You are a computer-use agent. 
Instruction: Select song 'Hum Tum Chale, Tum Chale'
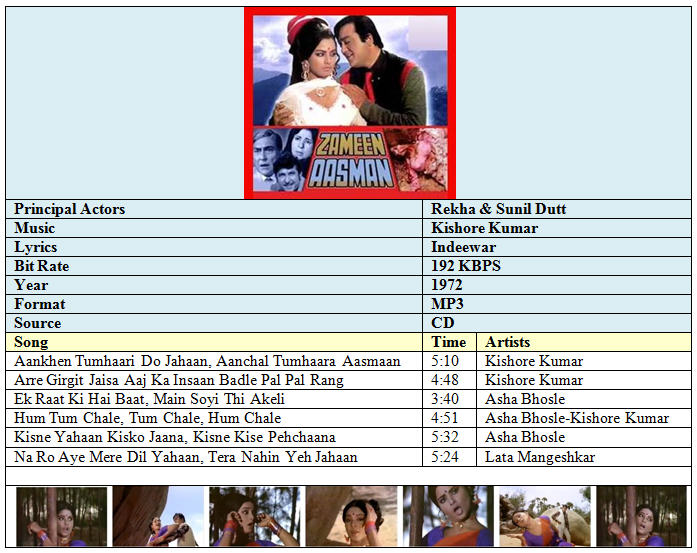click(148, 418)
